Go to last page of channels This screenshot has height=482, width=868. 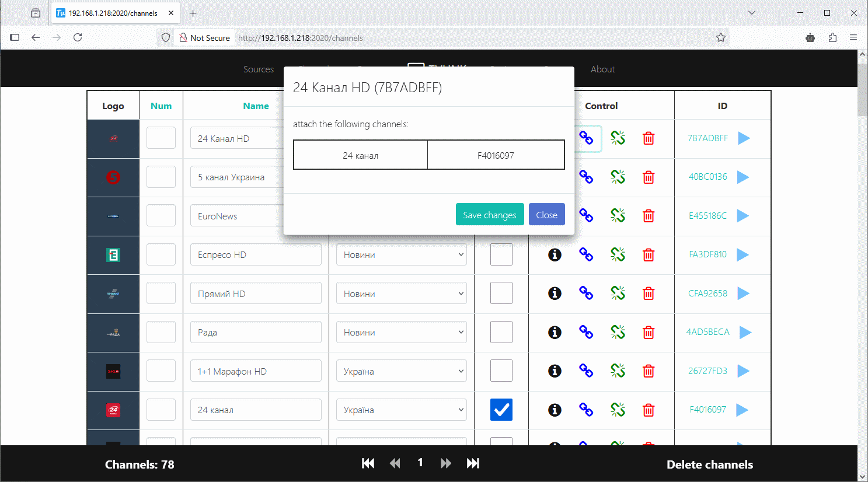click(x=473, y=463)
